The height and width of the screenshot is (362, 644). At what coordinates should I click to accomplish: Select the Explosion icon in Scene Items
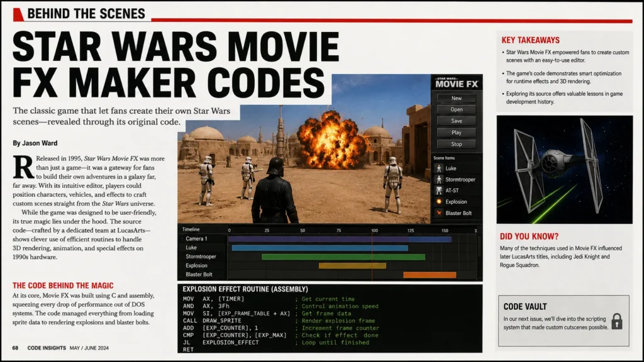439,202
